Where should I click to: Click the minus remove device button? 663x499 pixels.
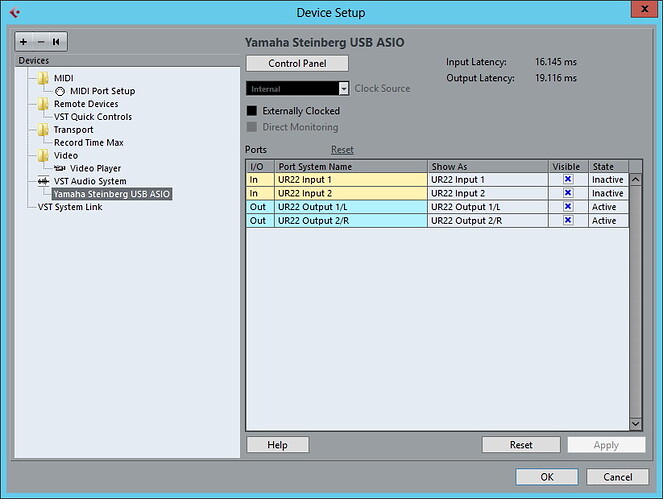(41, 41)
